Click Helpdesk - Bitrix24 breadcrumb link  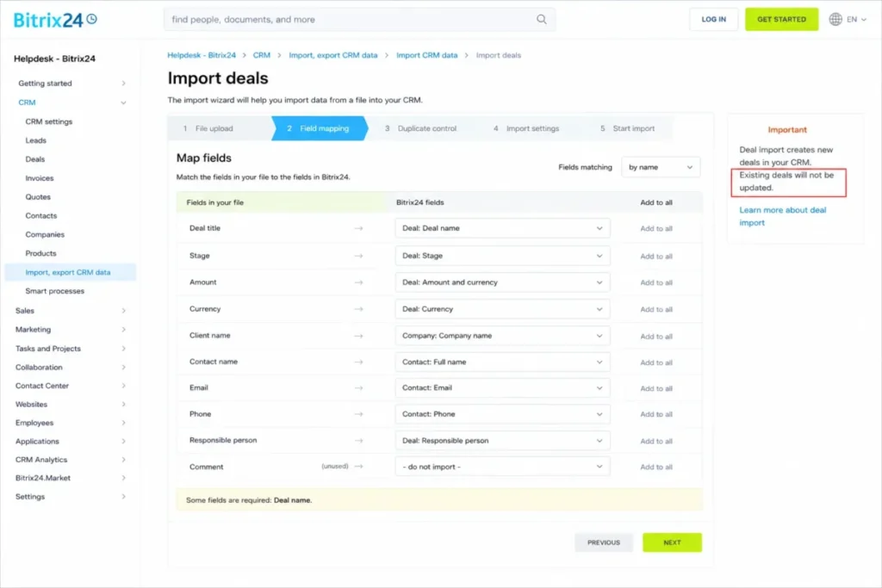202,55
